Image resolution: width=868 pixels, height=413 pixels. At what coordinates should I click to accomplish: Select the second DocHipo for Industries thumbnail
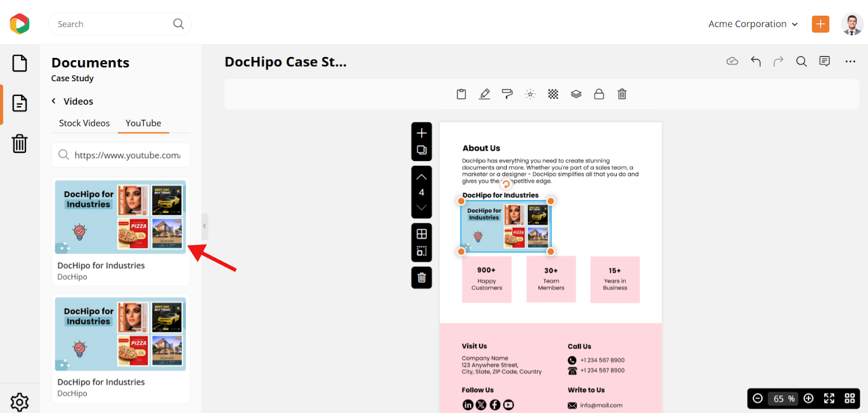pos(120,334)
